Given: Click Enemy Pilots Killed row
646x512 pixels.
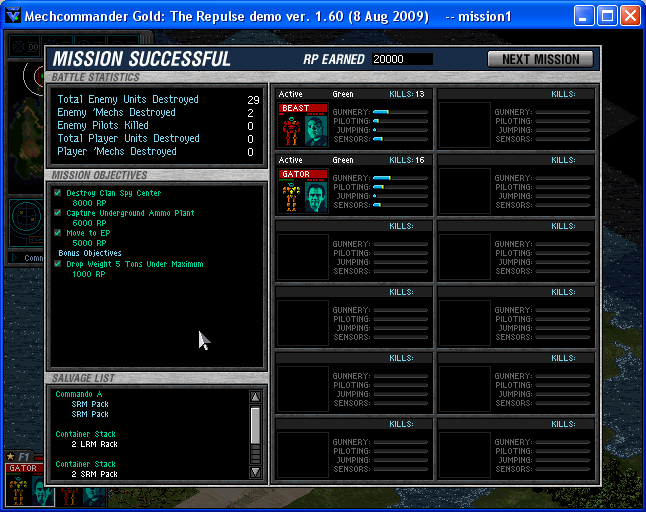Looking at the screenshot, I should coord(158,126).
